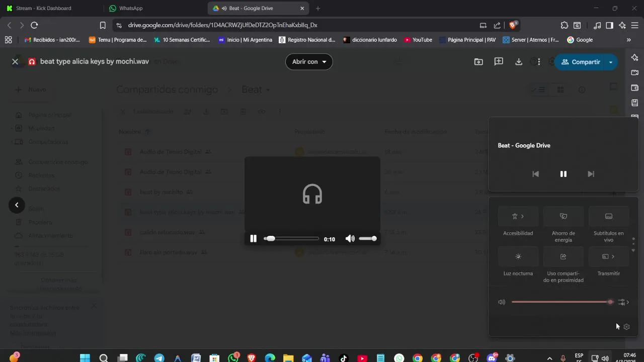Click the move-to-folder icon in preview toolbar
The height and width of the screenshot is (362, 644).
click(x=478, y=62)
